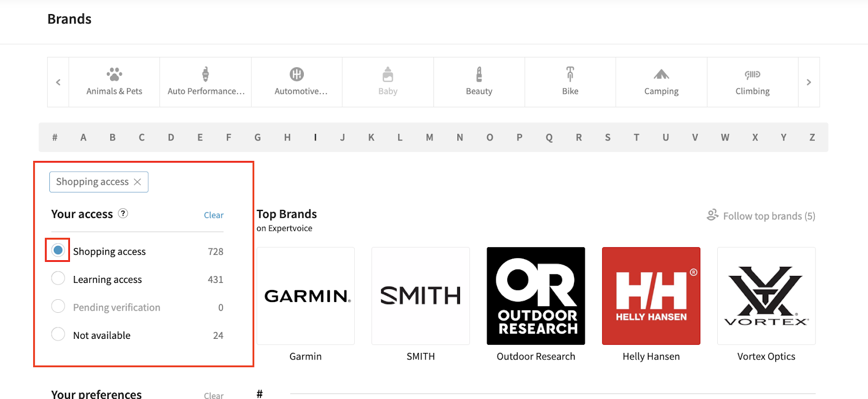Image resolution: width=868 pixels, height=399 pixels.
Task: Click the Brands page title
Action: pyautogui.click(x=69, y=19)
